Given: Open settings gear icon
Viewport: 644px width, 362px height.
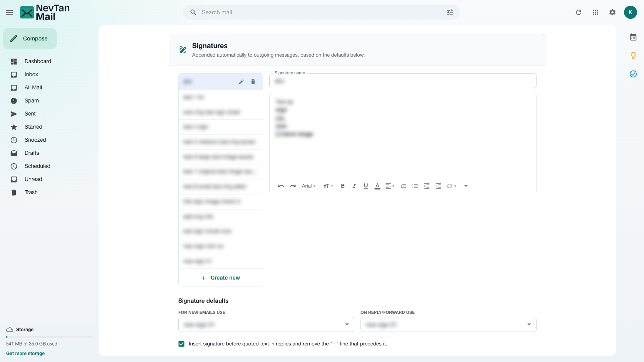Looking at the screenshot, I should [x=612, y=12].
